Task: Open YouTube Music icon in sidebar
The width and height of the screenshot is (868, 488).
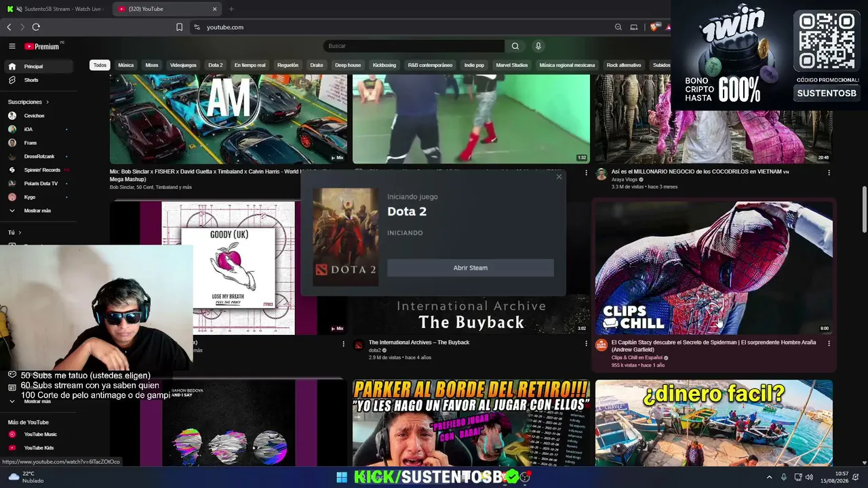Action: tap(12, 434)
